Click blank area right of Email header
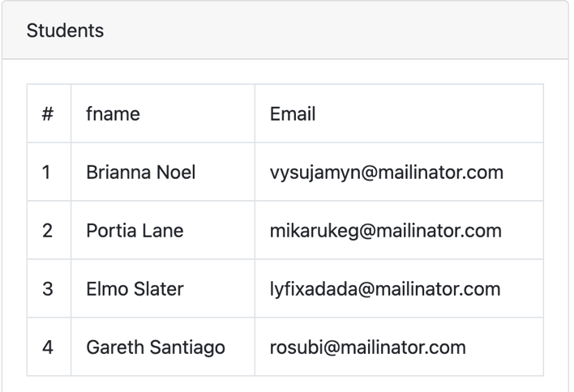The width and height of the screenshot is (574, 392). (428, 113)
